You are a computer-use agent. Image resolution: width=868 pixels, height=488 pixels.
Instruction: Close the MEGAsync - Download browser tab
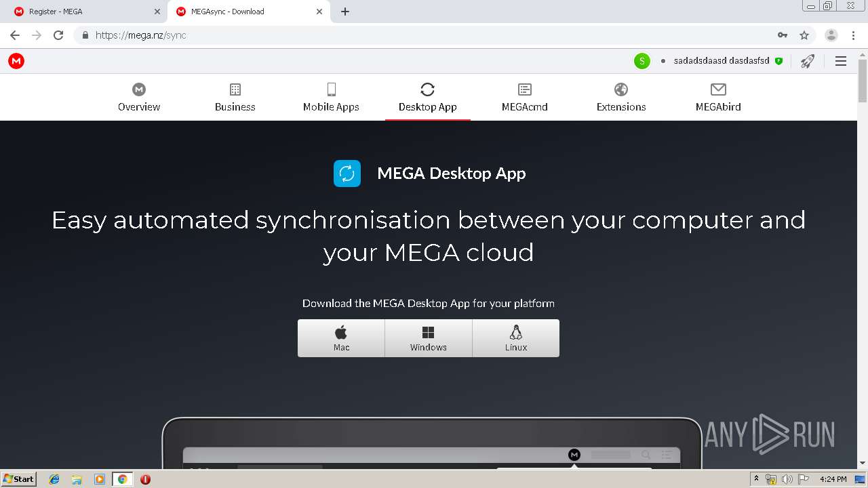coord(320,12)
